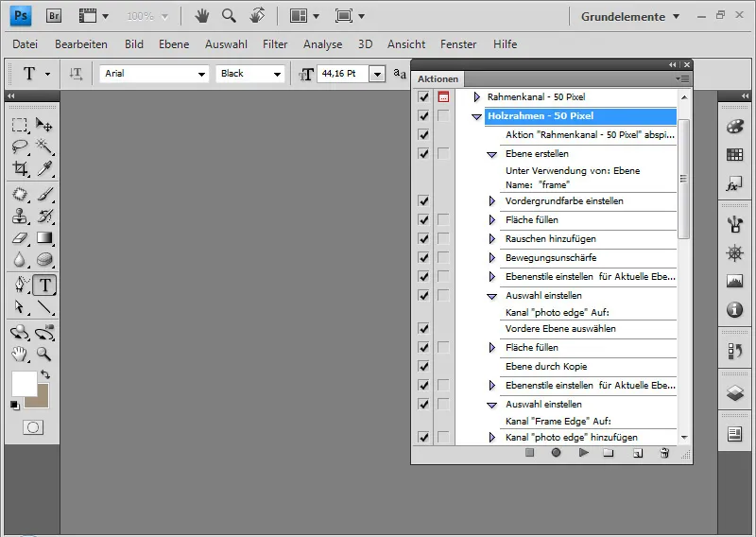Image resolution: width=756 pixels, height=537 pixels.
Task: Select the Clone Stamp tool
Action: [x=19, y=217]
